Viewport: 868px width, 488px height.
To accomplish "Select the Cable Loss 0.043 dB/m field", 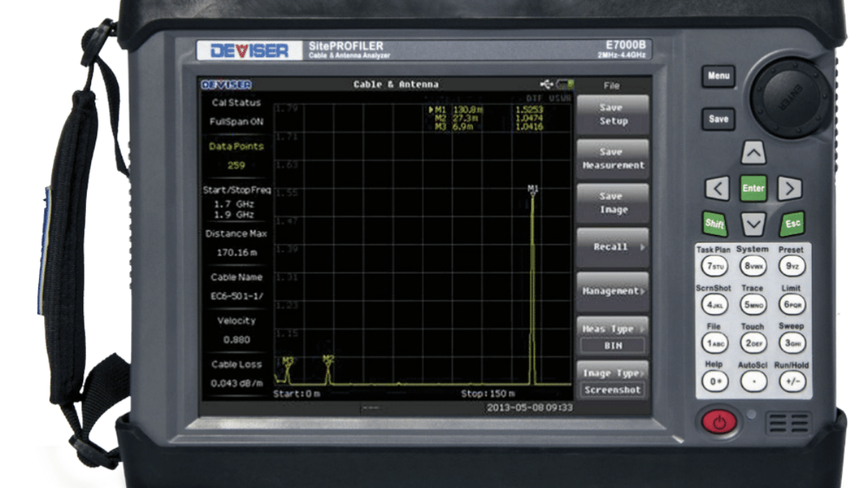I will point(237,374).
